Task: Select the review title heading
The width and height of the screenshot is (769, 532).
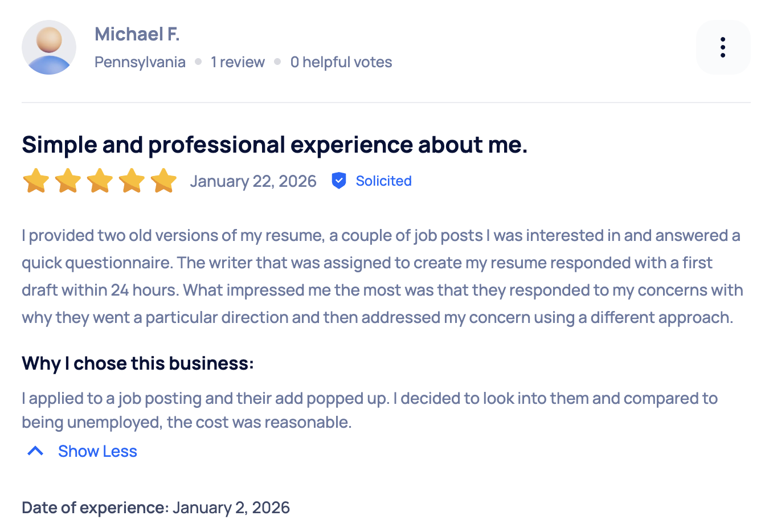Action: (x=275, y=145)
